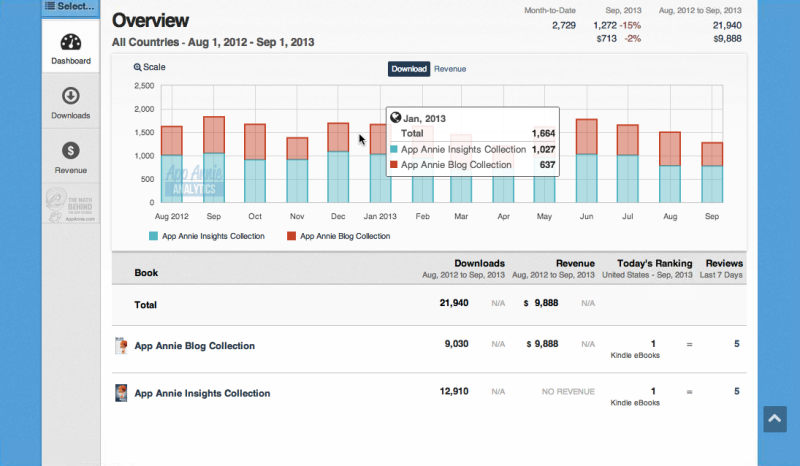
Task: Click Kindle eBooks under Blog Collection ranking
Action: [635, 355]
